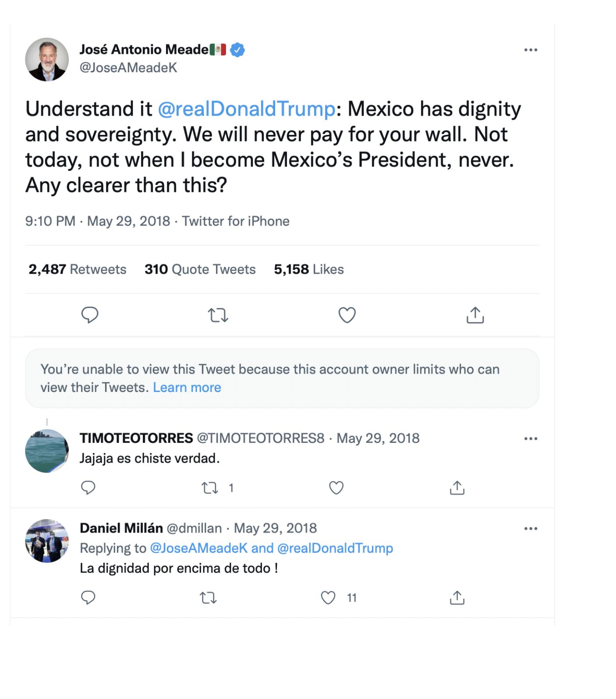
Task: Open the @JoseAMeadeK handle in reply
Action: coord(198,548)
